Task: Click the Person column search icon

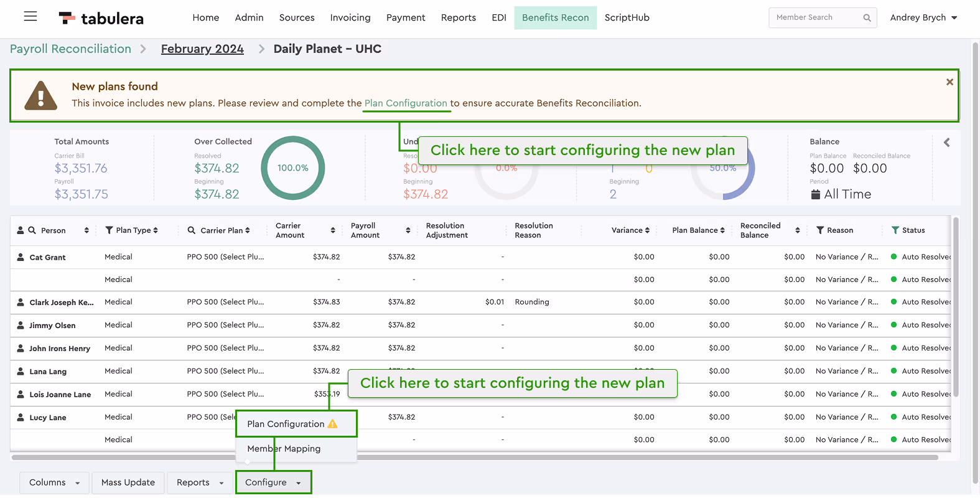Action: point(32,230)
